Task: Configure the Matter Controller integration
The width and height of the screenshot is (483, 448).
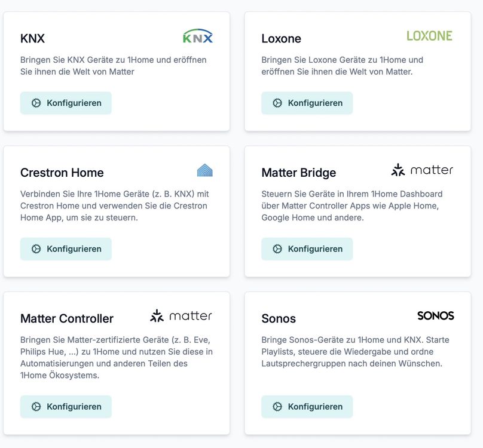Action: [x=66, y=406]
